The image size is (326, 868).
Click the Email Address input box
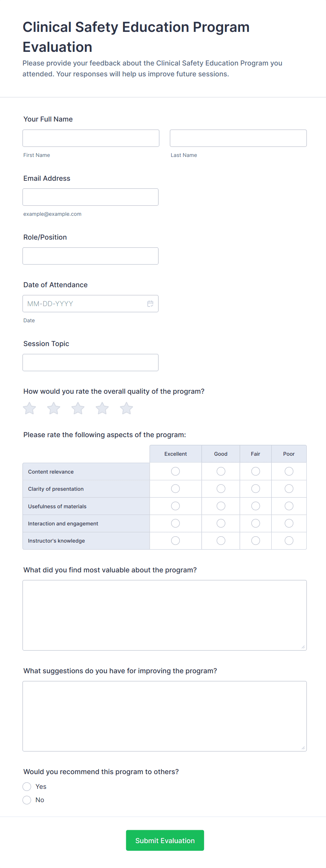click(90, 197)
